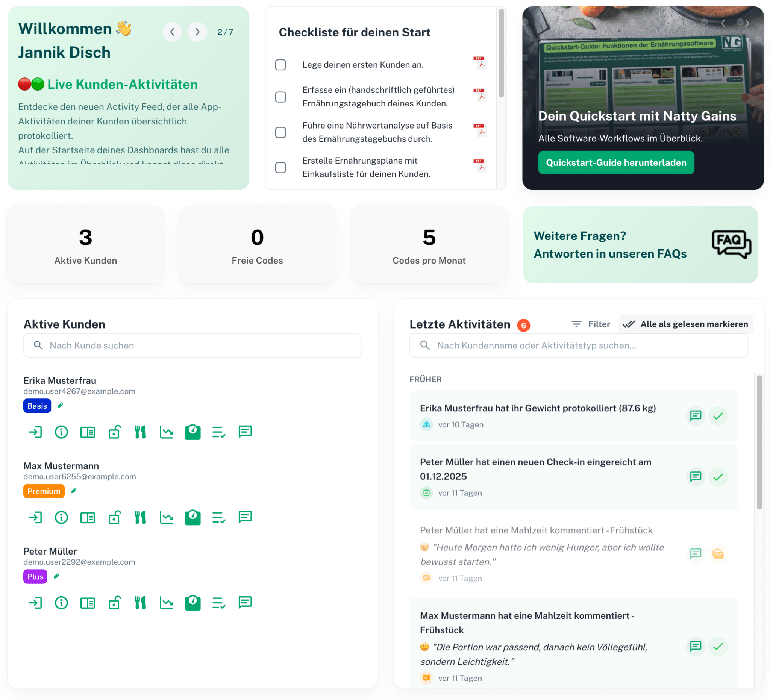Open chat icon for Peter Müller
Screen dimensions: 770x700
tap(245, 603)
